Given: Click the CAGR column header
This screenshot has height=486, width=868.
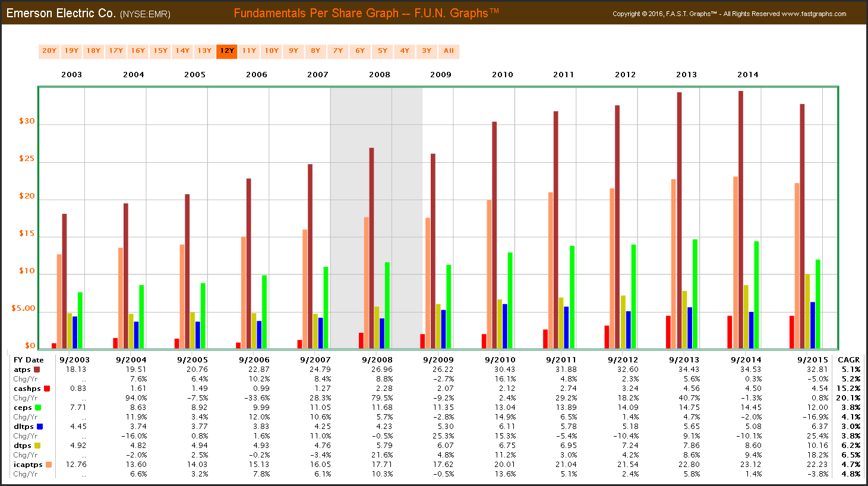Looking at the screenshot, I should click(848, 360).
